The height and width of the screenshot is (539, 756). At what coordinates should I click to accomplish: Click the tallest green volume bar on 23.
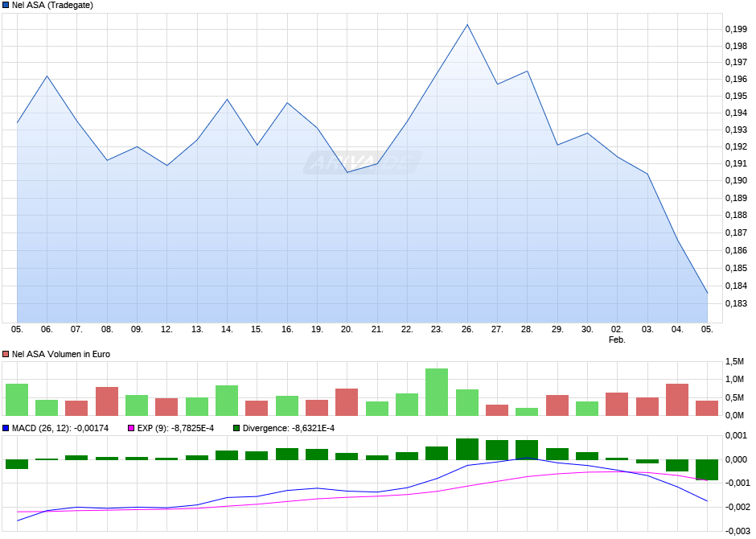coord(437,392)
